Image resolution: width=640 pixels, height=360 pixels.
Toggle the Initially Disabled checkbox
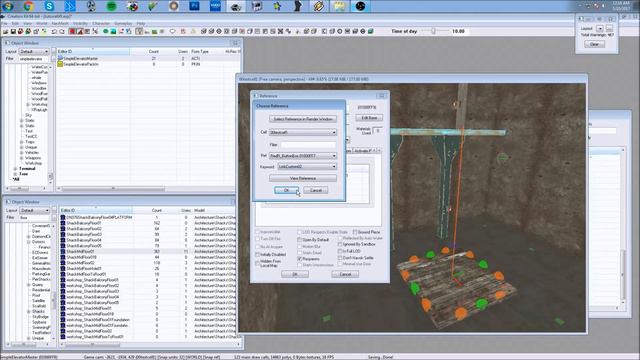pyautogui.click(x=258, y=254)
